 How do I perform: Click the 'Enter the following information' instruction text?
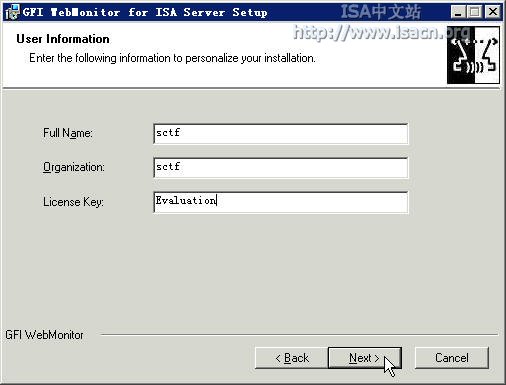(172, 58)
